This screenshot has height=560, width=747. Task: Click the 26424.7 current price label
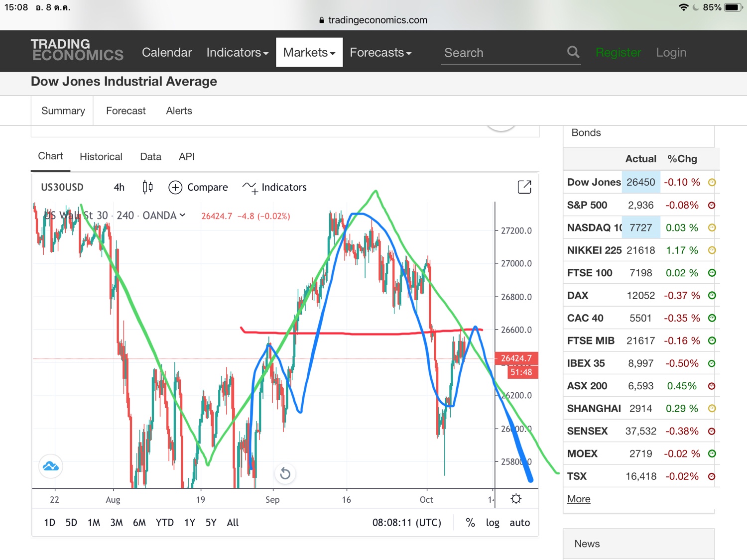pos(516,358)
